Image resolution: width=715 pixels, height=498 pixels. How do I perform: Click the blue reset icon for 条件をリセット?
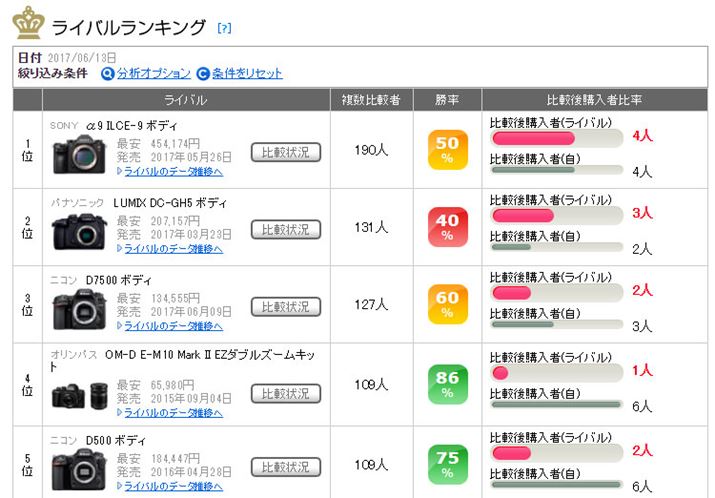pyautogui.click(x=203, y=74)
